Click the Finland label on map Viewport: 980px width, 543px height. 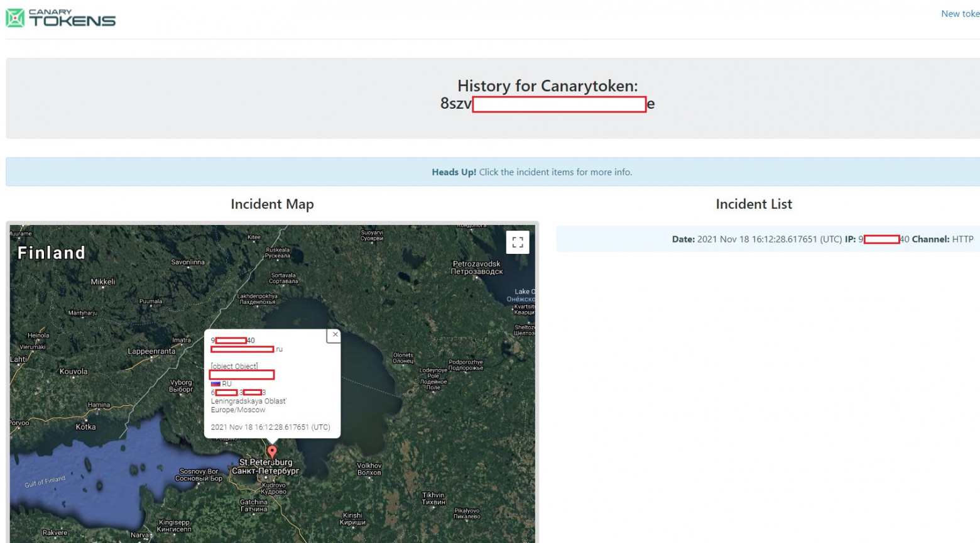(52, 253)
